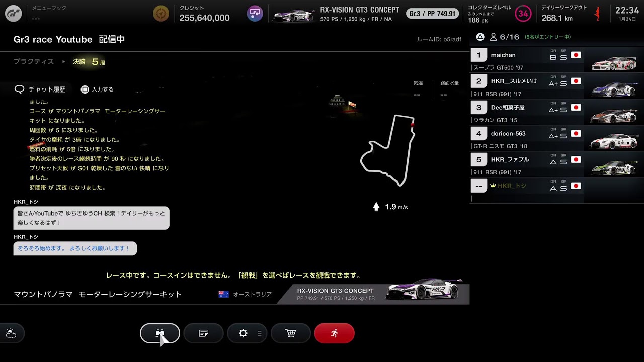Click the Australia flag icon
This screenshot has width=644, height=362.
pos(224,294)
